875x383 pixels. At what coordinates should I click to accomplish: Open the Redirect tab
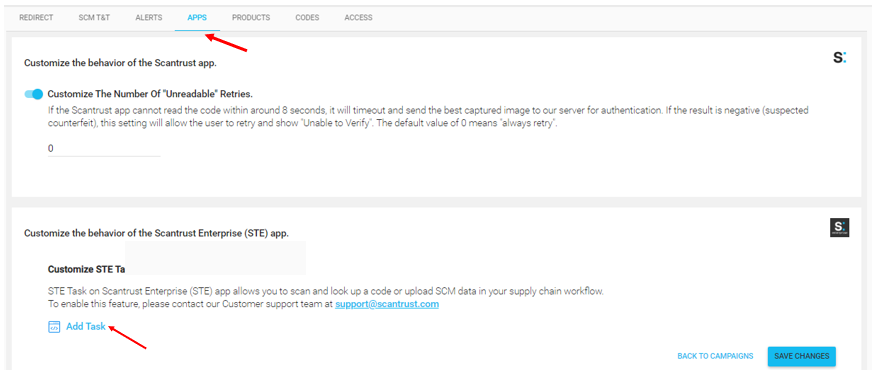(36, 18)
